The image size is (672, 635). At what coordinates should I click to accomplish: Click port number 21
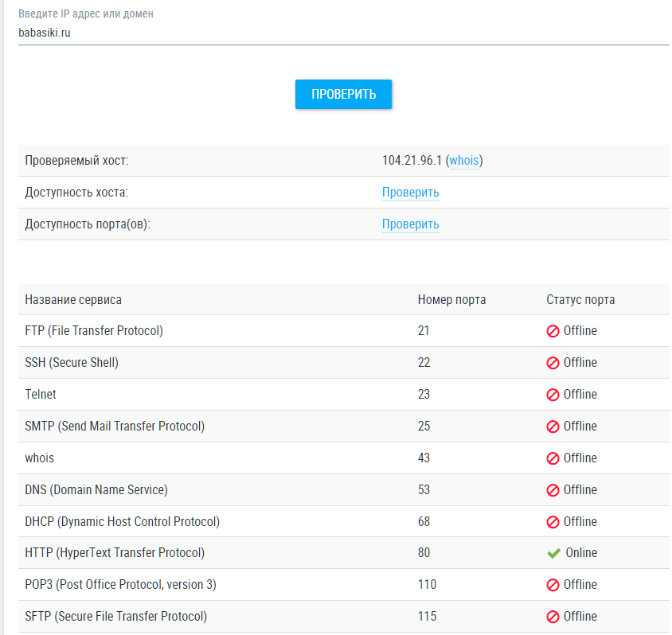click(424, 330)
